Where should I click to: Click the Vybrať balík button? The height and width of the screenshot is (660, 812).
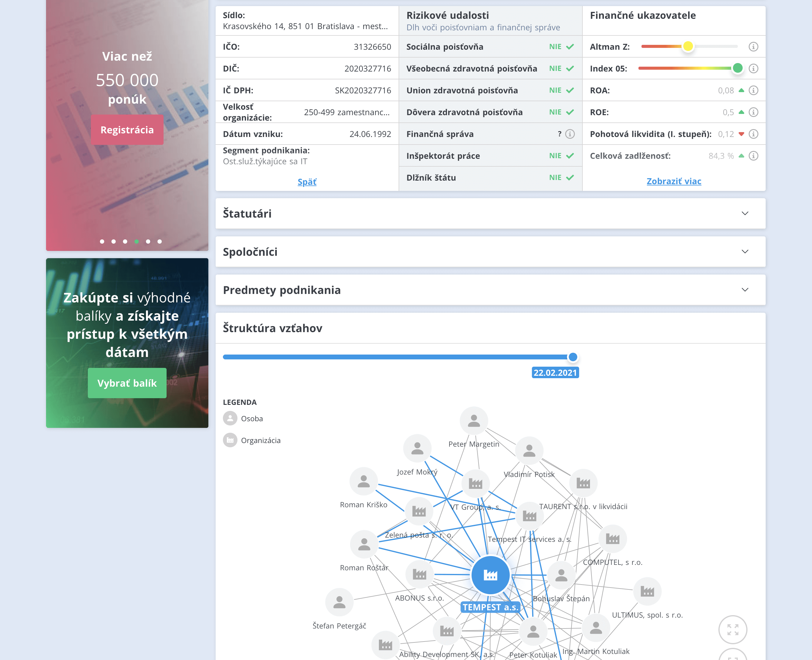pyautogui.click(x=127, y=383)
